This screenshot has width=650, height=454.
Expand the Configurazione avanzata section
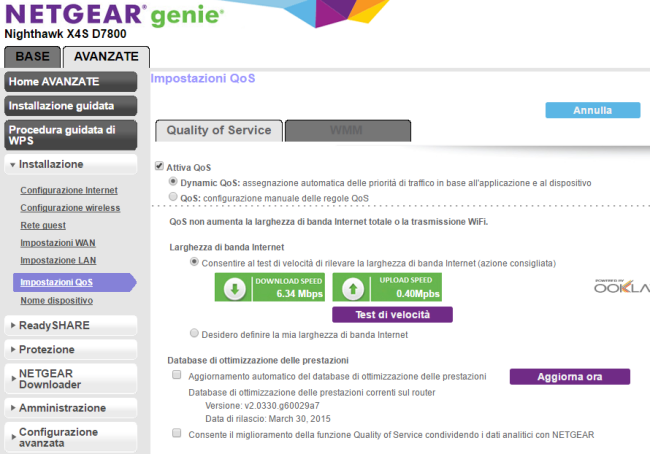click(x=70, y=437)
